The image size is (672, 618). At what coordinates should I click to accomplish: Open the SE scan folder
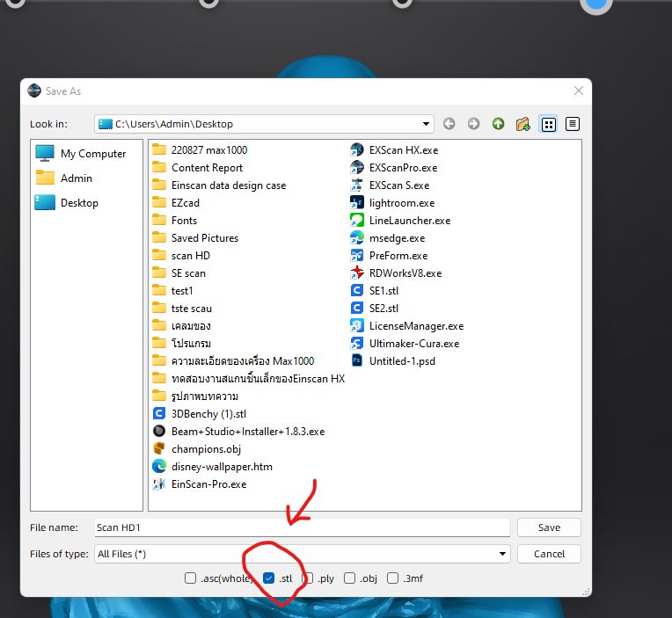179,273
